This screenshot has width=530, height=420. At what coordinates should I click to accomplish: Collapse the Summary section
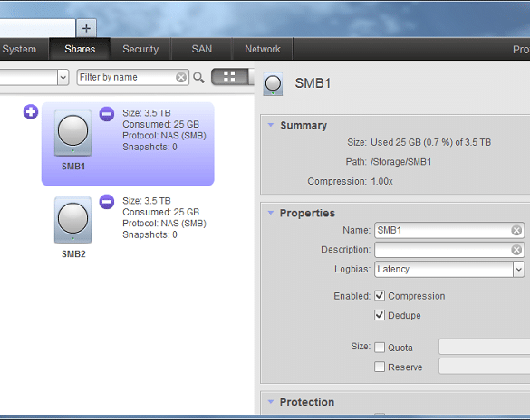(271, 125)
